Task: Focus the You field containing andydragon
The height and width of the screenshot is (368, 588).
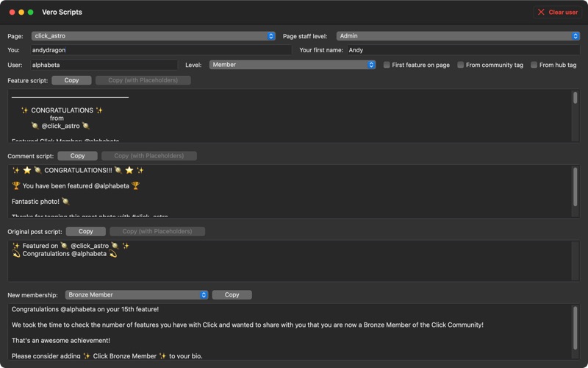Action: coord(161,50)
